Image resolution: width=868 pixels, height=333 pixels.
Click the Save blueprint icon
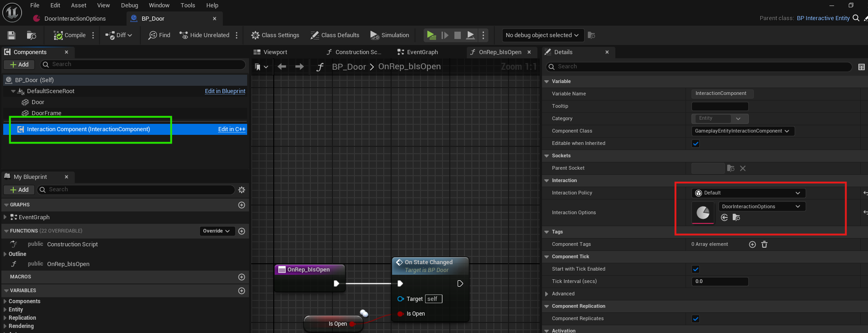coord(11,35)
